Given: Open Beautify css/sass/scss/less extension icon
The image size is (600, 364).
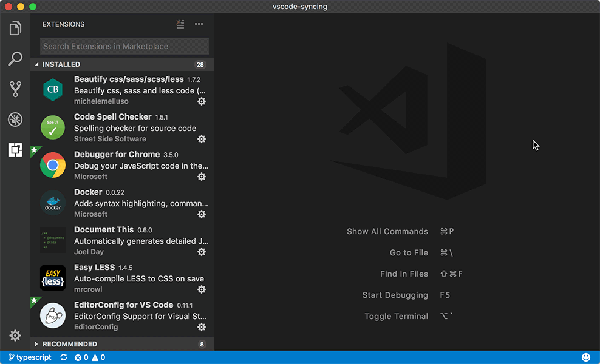Looking at the screenshot, I should tap(53, 90).
